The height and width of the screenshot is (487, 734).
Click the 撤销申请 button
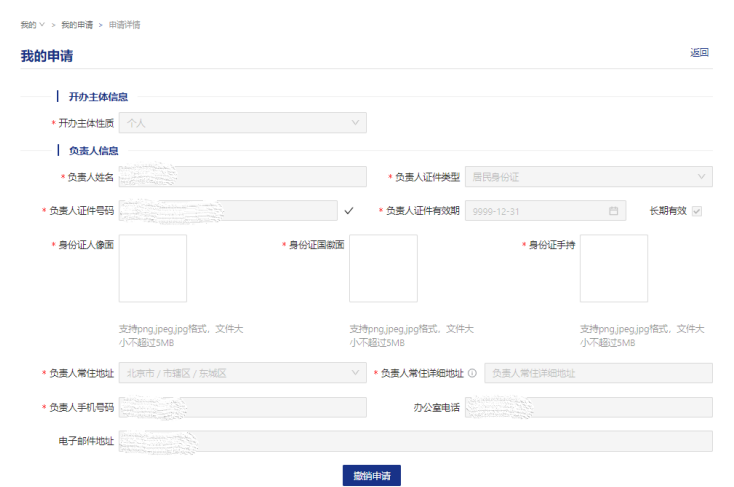click(371, 475)
